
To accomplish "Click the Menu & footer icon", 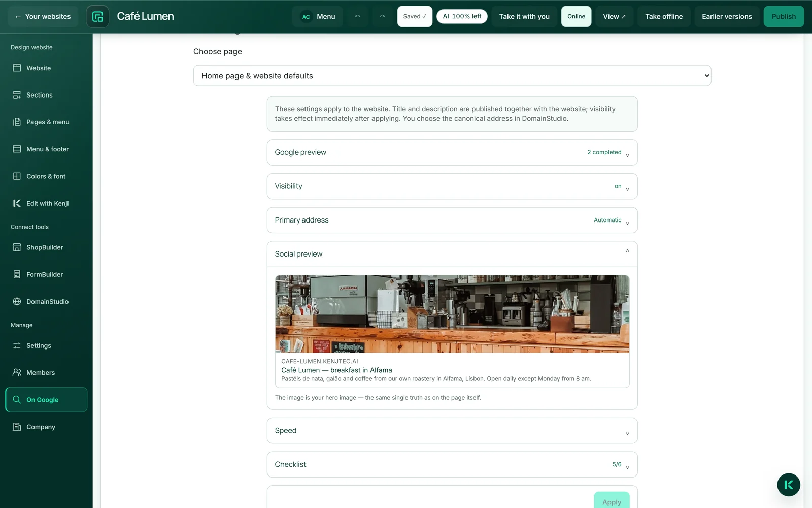I will (x=17, y=149).
